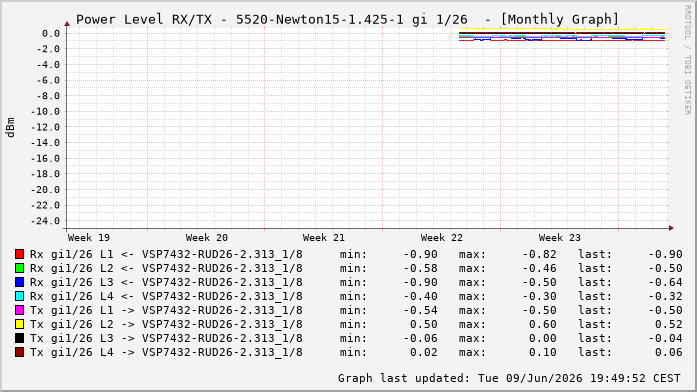The height and width of the screenshot is (392, 697).
Task: Click the '-12.0' y-axis value
Action: (x=45, y=127)
